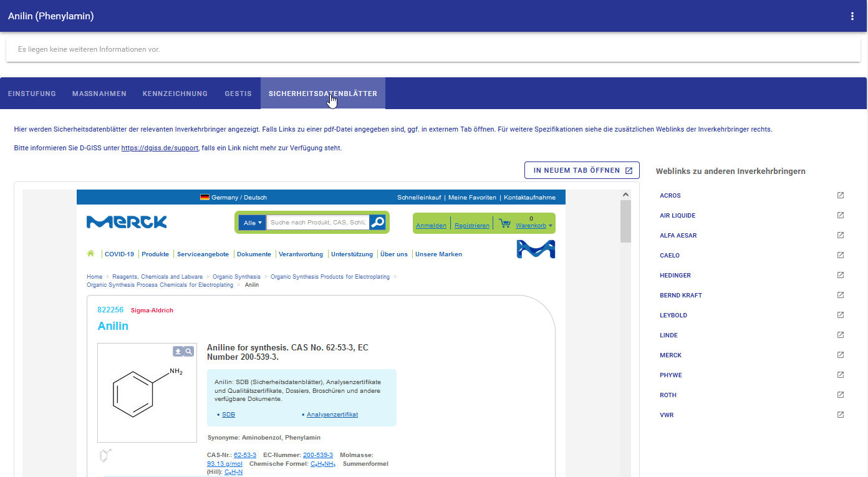Open the COVID-19 menu item
Image resolution: width=868 pixels, height=477 pixels.
[x=119, y=254]
